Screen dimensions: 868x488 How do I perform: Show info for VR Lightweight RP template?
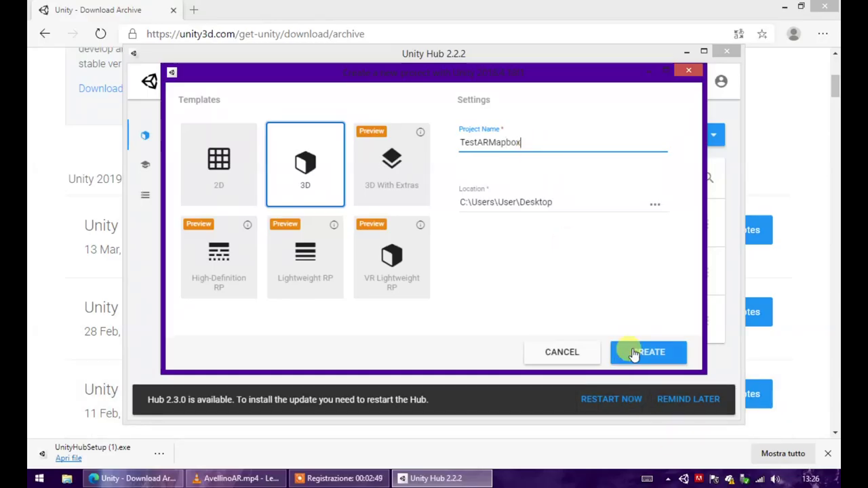[420, 225]
